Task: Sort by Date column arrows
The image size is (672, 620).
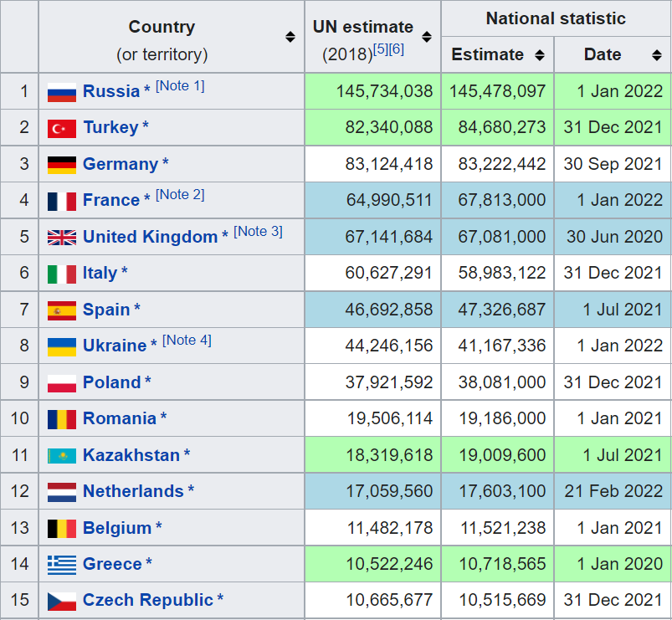Action: point(657,55)
